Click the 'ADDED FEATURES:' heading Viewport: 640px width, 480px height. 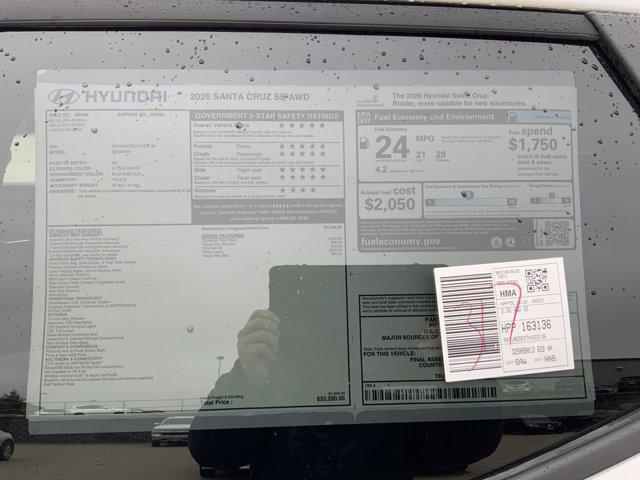point(223,236)
